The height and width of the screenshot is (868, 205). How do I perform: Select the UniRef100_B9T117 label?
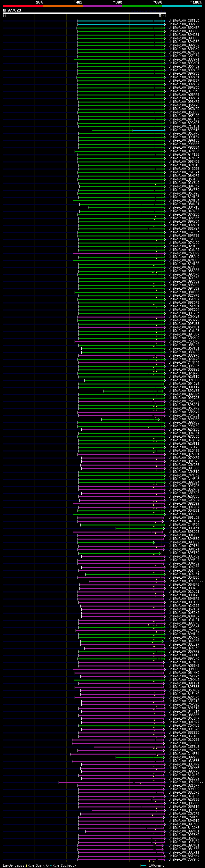[x=184, y=387]
